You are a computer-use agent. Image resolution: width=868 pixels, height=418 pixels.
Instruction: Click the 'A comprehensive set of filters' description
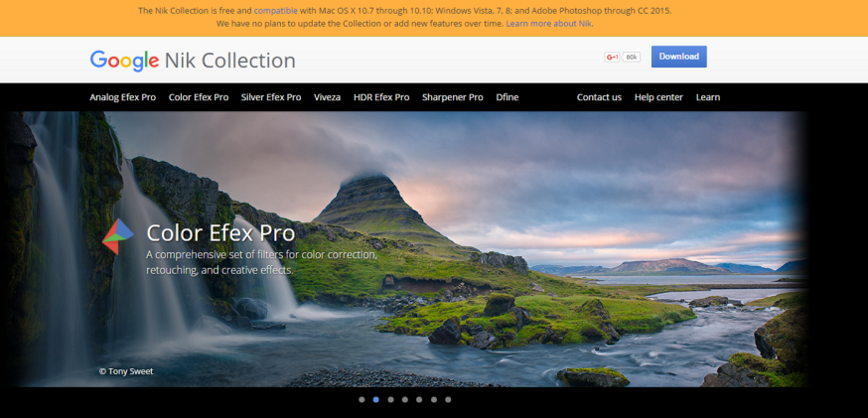pyautogui.click(x=262, y=263)
